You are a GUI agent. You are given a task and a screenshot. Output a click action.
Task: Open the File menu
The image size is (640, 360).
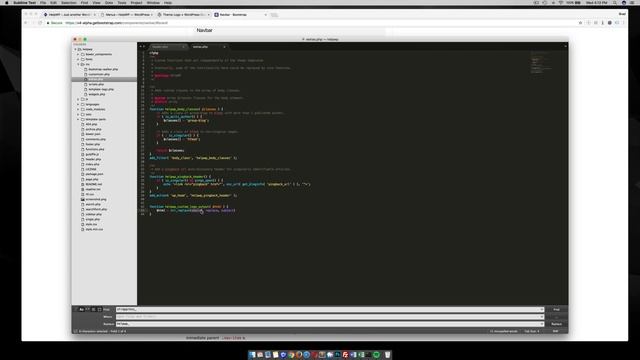[43, 2]
